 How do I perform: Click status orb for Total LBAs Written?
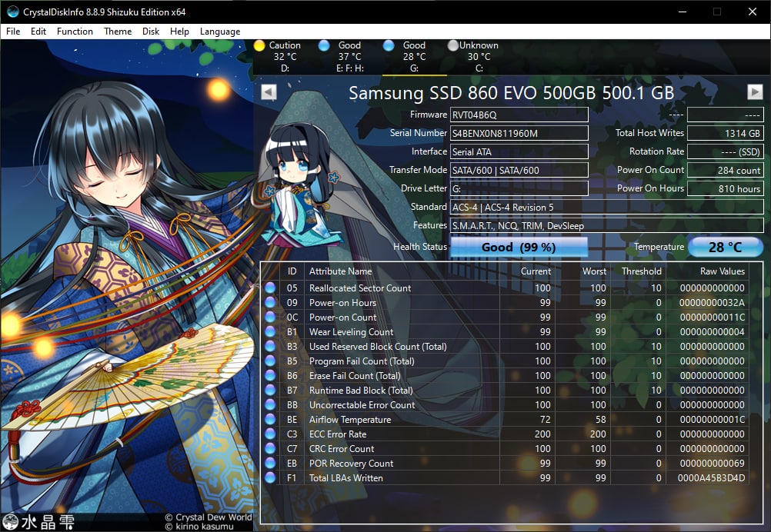[x=270, y=478]
